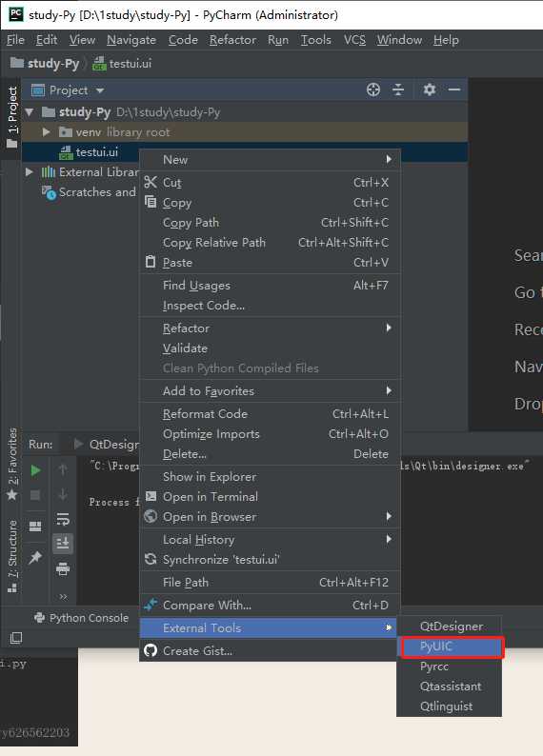543x756 pixels.
Task: Open Project panel settings gear
Action: [x=430, y=90]
